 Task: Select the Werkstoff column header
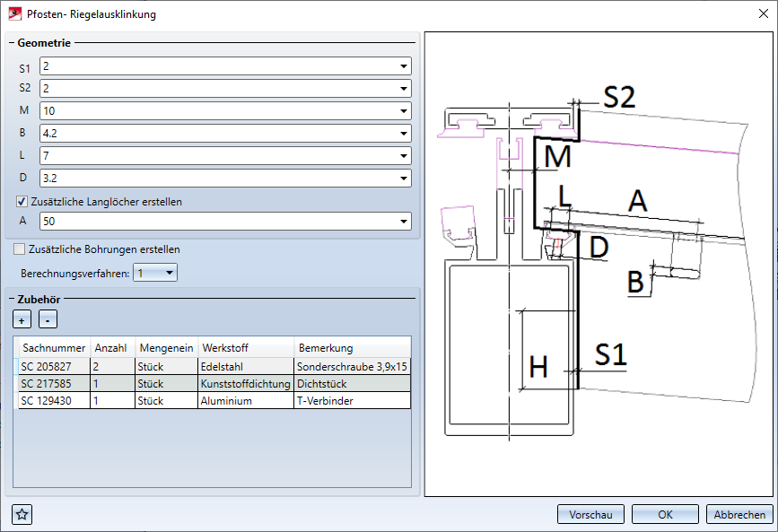(224, 348)
